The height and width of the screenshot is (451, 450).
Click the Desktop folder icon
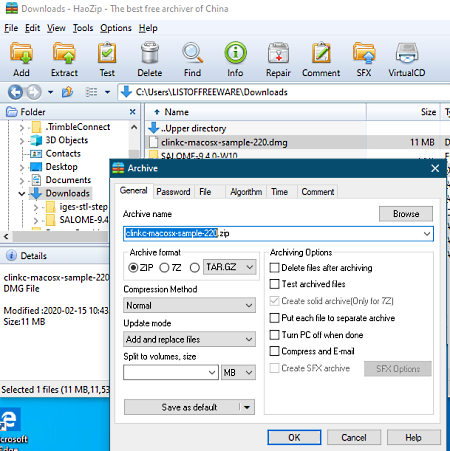click(36, 167)
